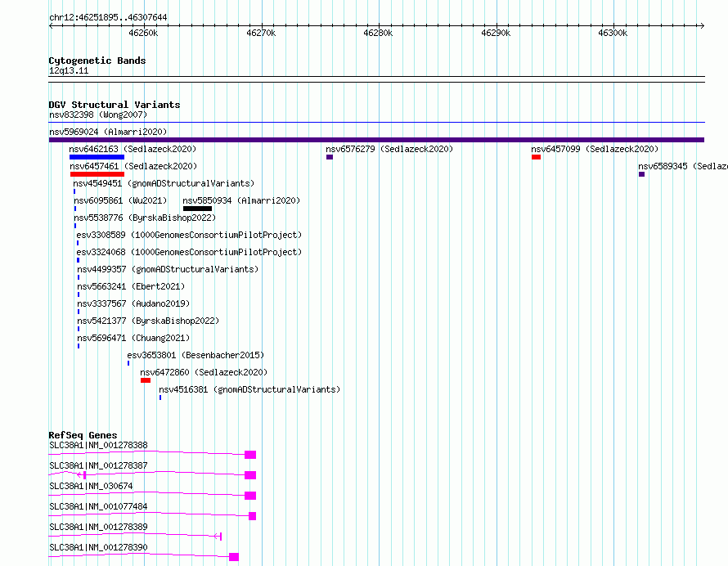Open nsv5850934 (Almarri2020) label
Viewport: 728px width, 566px height.
point(241,200)
